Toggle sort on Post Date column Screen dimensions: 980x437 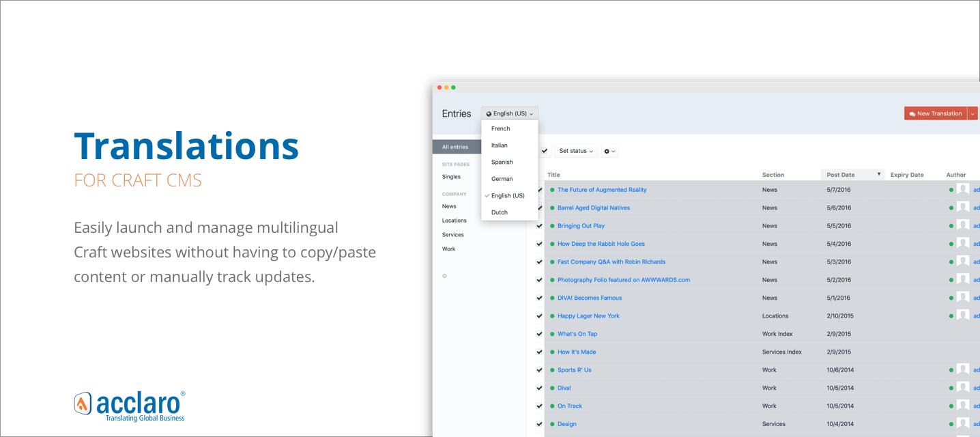tap(852, 175)
